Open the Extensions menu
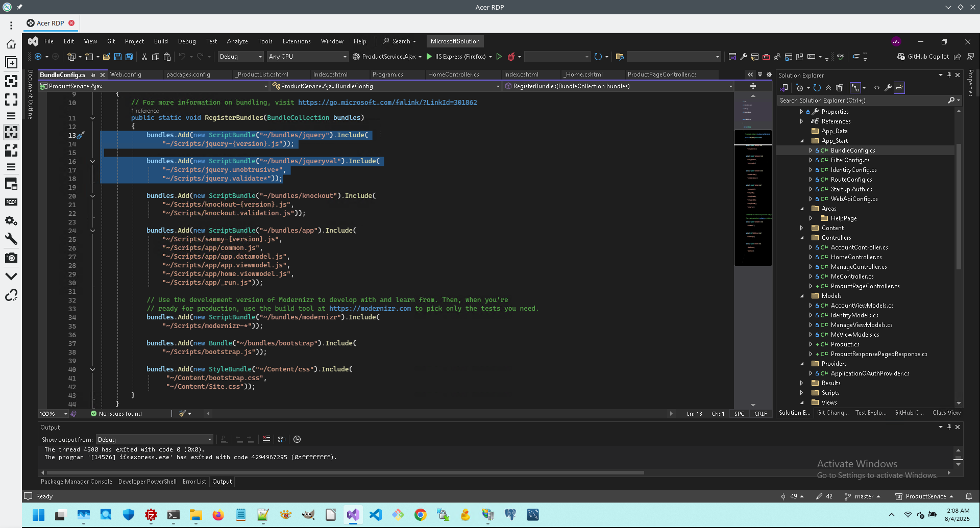This screenshot has height=528, width=980. pyautogui.click(x=297, y=41)
